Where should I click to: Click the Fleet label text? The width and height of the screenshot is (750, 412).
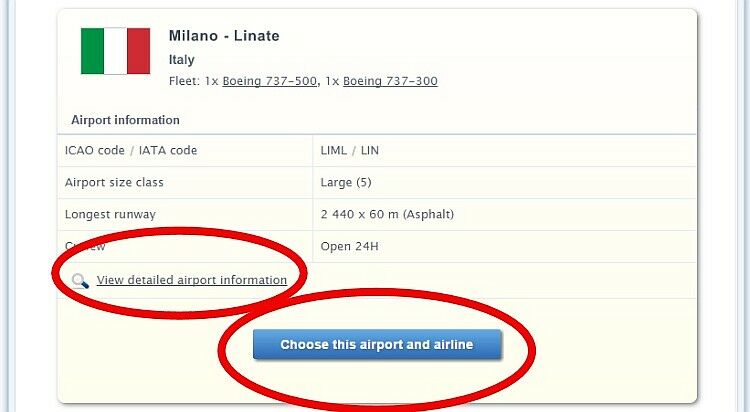point(183,82)
